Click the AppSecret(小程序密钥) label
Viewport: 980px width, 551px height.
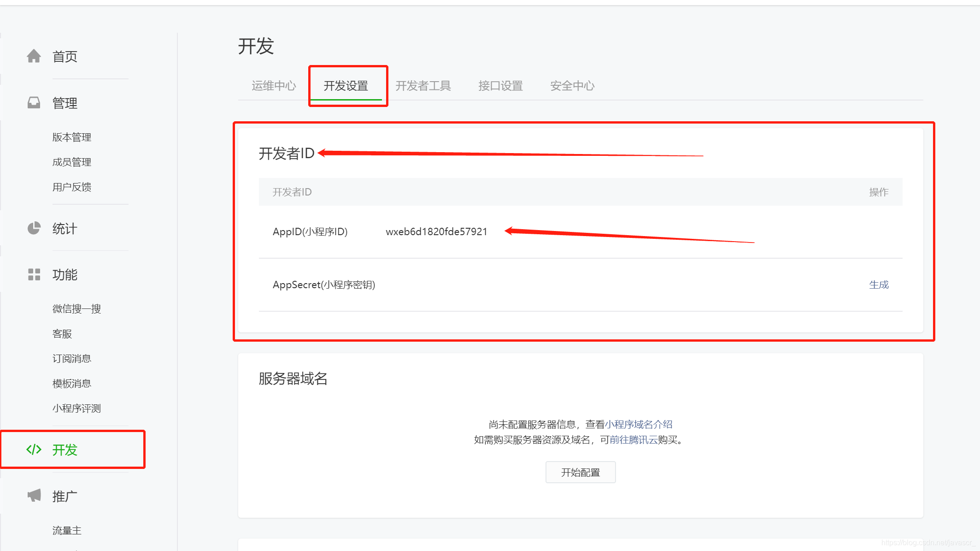point(324,284)
